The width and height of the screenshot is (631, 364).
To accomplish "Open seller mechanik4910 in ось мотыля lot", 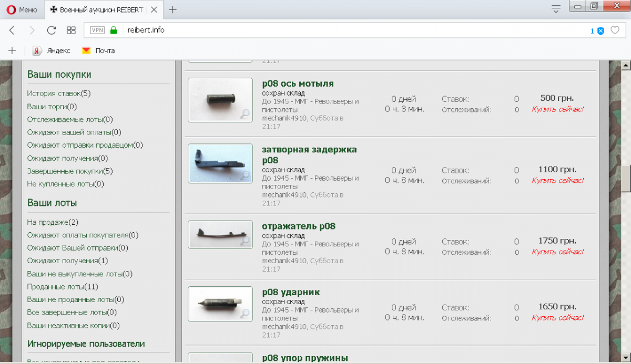I will [x=284, y=118].
